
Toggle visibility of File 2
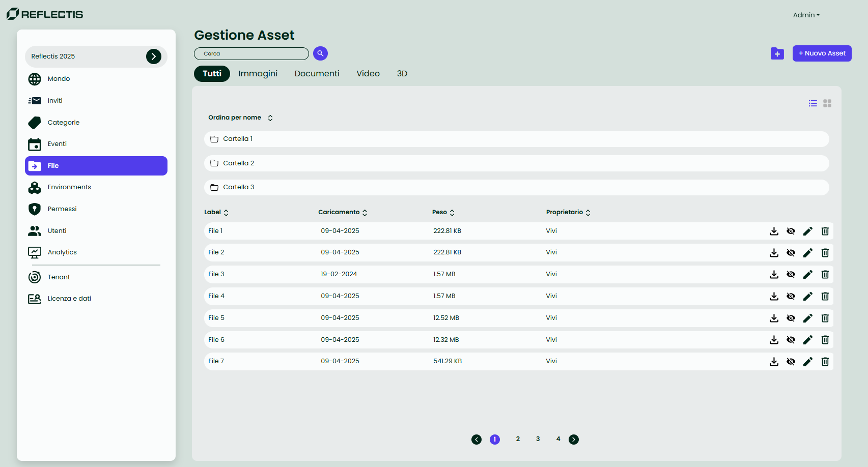pos(791,253)
